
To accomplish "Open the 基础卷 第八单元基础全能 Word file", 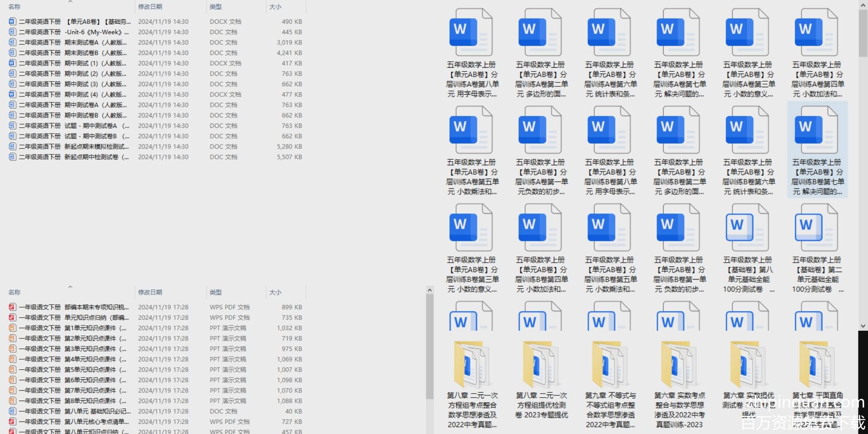I will (x=747, y=228).
